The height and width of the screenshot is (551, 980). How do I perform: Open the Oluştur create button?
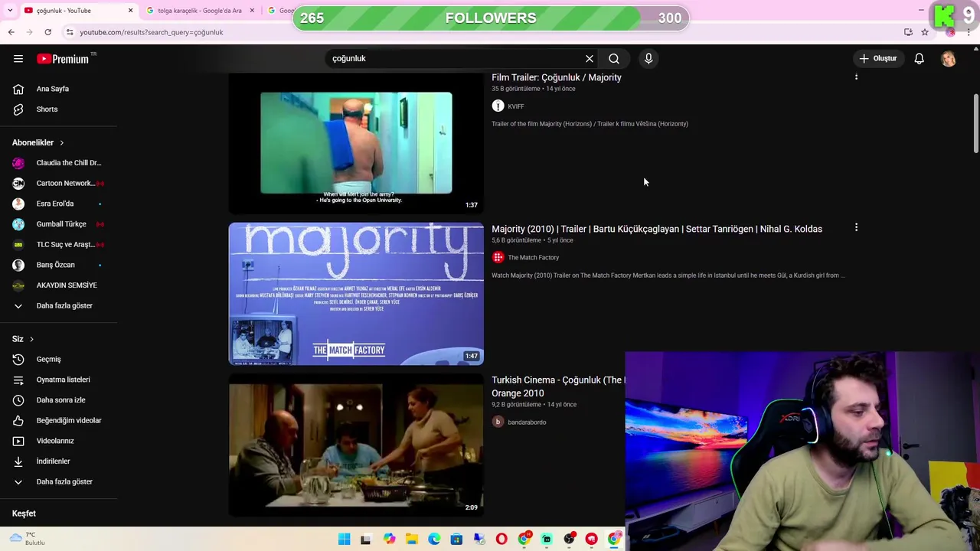pyautogui.click(x=877, y=59)
